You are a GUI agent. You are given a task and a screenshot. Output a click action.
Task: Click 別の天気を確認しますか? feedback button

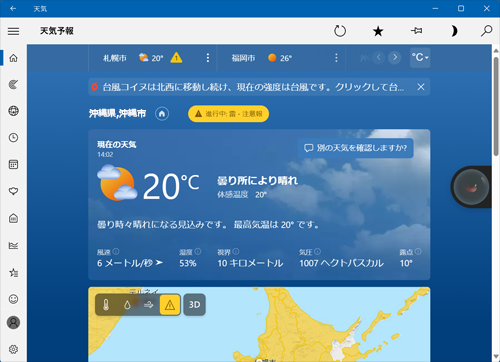[x=355, y=148]
